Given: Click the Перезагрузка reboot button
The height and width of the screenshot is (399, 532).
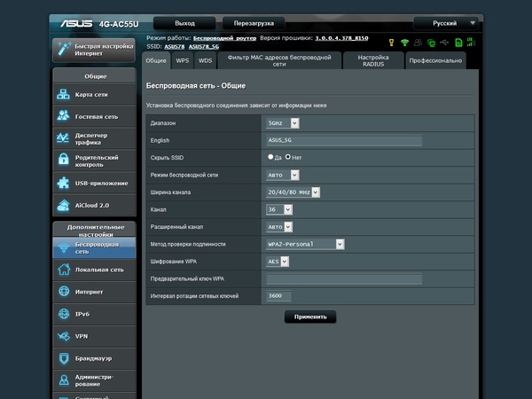Looking at the screenshot, I should pos(254,22).
